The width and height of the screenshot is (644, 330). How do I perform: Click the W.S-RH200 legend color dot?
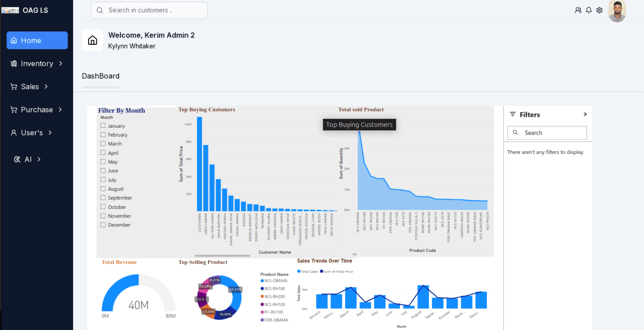[x=262, y=297]
